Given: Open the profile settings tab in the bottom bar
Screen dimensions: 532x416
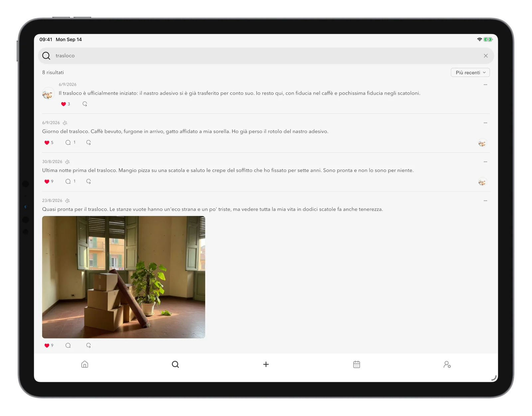Looking at the screenshot, I should (x=447, y=364).
